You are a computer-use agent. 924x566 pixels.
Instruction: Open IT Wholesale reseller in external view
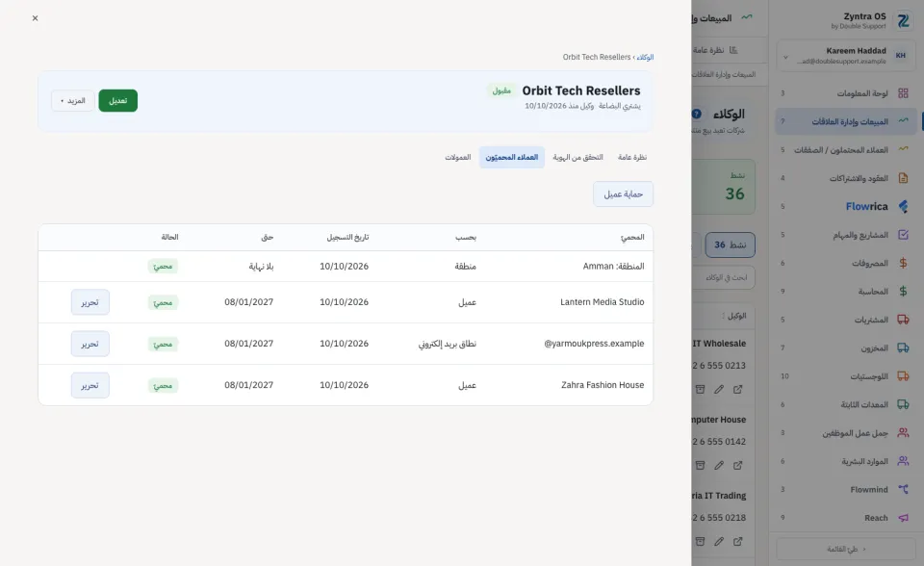[738, 389]
